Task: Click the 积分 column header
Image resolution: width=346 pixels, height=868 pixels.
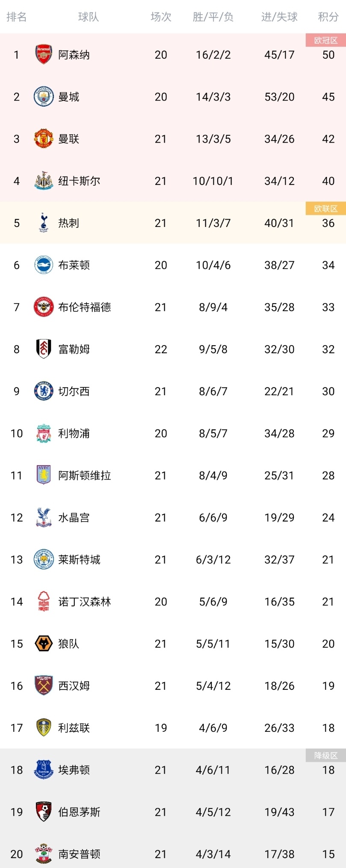Action: (328, 17)
